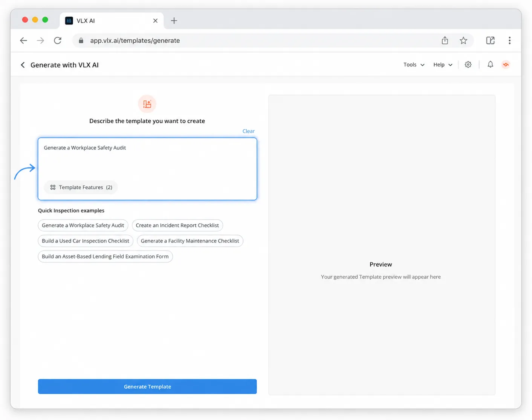The image size is (532, 420).
Task: Click the "Generate with VLX AI" page title
Action: click(64, 65)
